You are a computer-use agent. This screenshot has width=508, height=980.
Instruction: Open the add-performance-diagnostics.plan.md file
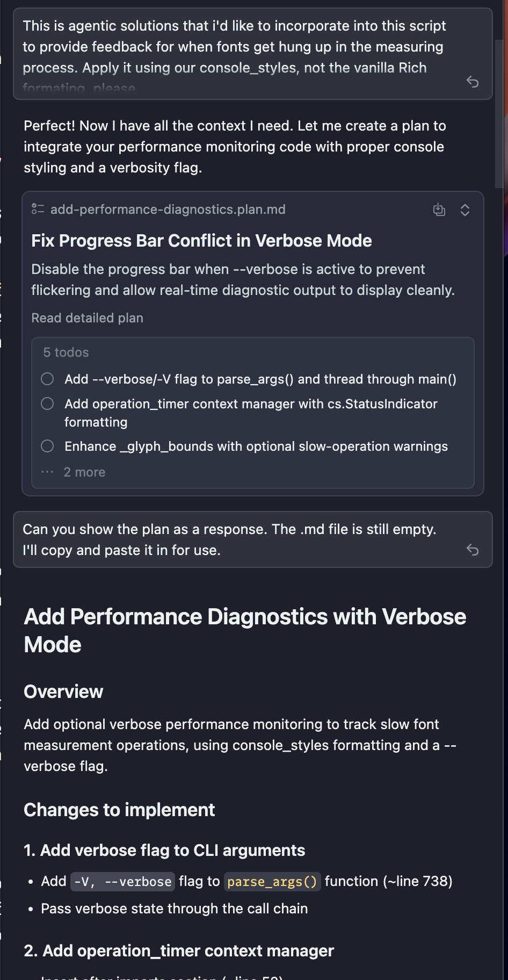point(168,210)
